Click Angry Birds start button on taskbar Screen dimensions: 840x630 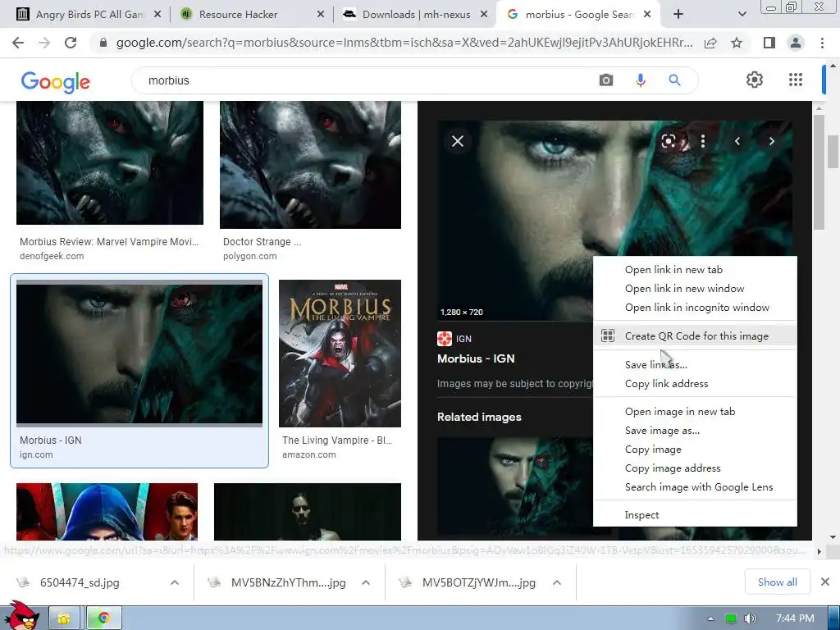tap(21, 615)
